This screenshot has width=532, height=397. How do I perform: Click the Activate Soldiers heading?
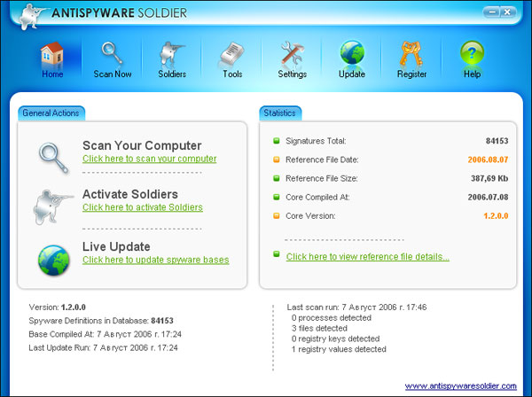[x=130, y=194]
